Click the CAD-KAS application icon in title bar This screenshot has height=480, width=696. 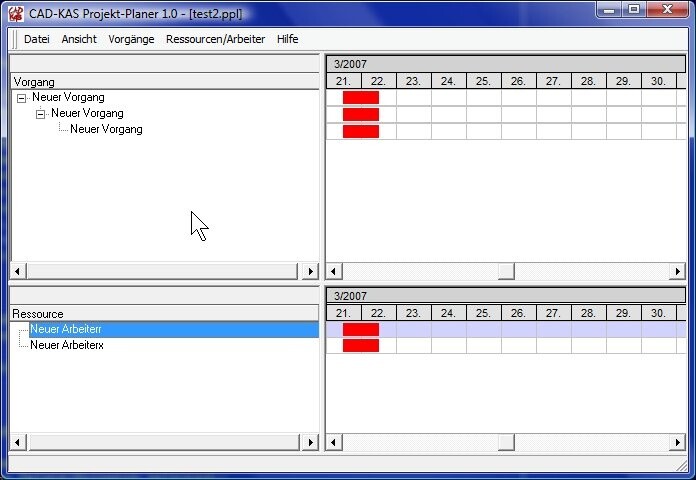click(16, 14)
